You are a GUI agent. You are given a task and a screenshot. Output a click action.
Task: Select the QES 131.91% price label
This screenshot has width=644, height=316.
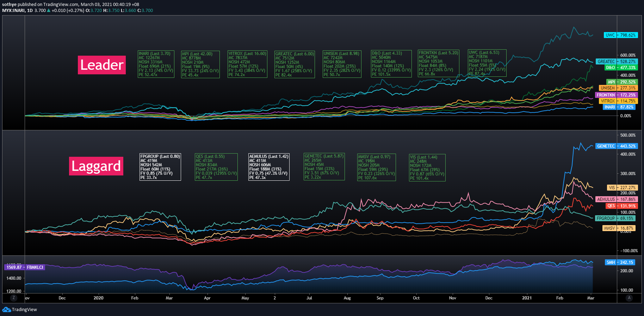coord(621,206)
